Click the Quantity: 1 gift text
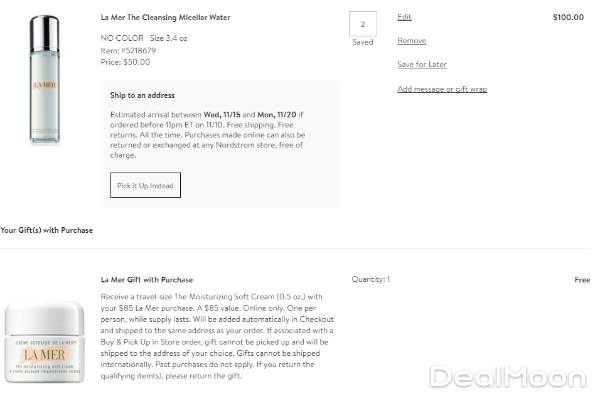This screenshot has height=401, width=600. (371, 280)
